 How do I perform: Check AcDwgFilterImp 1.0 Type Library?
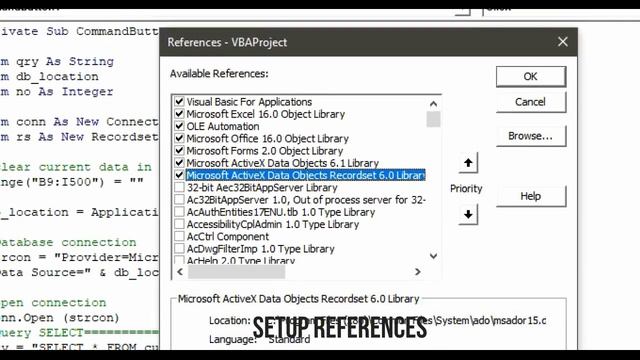click(x=179, y=249)
